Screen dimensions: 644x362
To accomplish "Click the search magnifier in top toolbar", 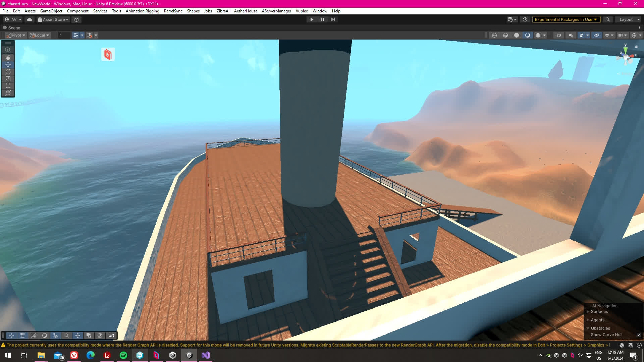I will 607,19.
